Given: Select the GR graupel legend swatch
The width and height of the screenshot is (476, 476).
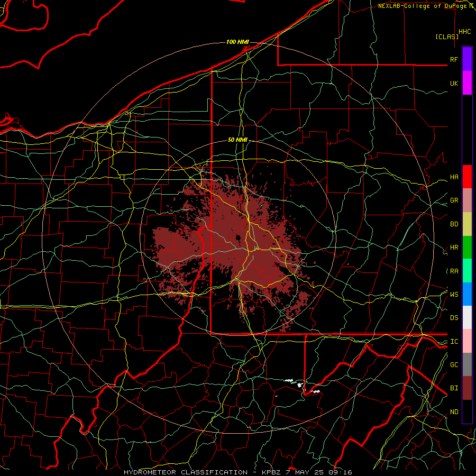Looking at the screenshot, I should click(467, 200).
